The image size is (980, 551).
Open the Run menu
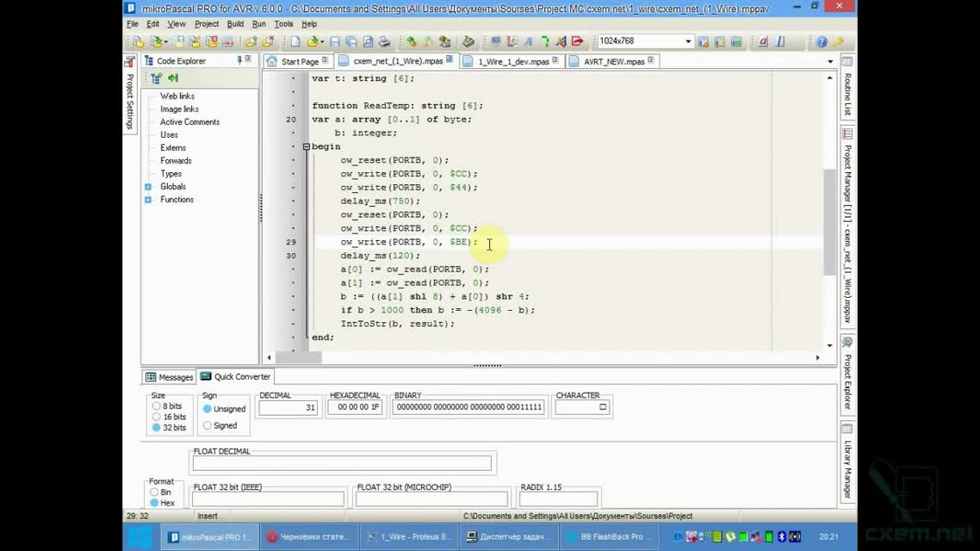click(258, 24)
